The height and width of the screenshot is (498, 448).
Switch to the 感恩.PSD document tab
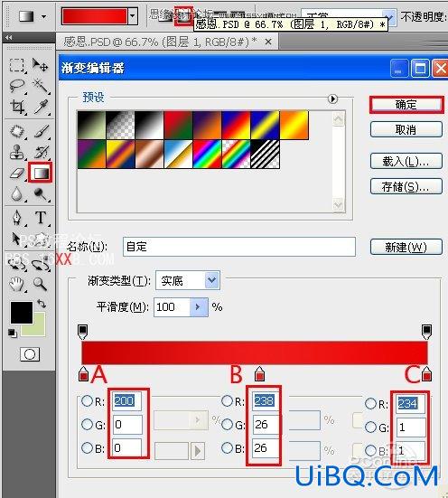point(160,42)
